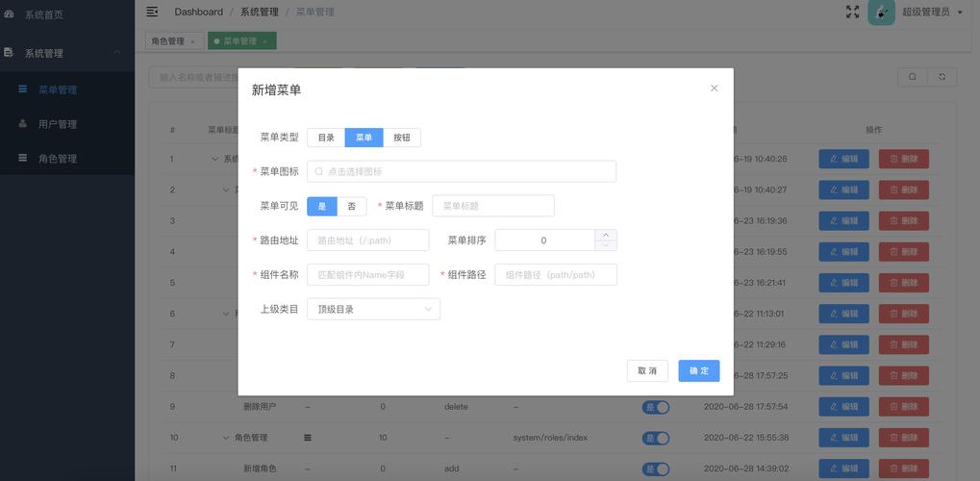Click the list icon beside sidebar 菜单管理

[x=22, y=89]
